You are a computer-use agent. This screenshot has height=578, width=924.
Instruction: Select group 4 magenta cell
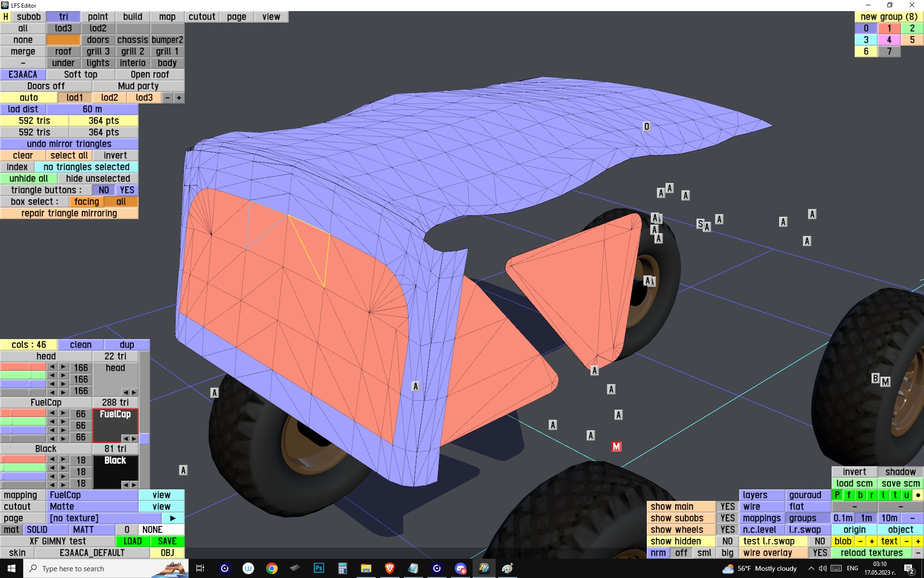[889, 40]
